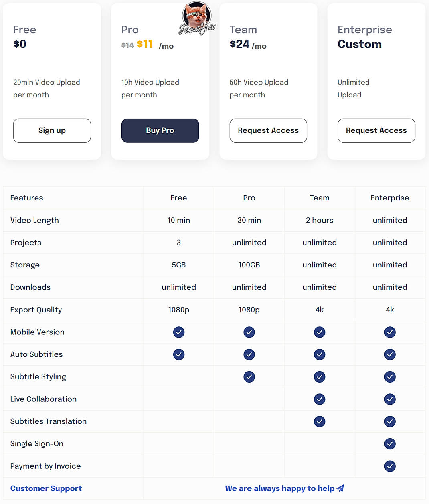This screenshot has height=504, width=429.
Task: Click Request Access for the Team plan
Action: pyautogui.click(x=268, y=130)
